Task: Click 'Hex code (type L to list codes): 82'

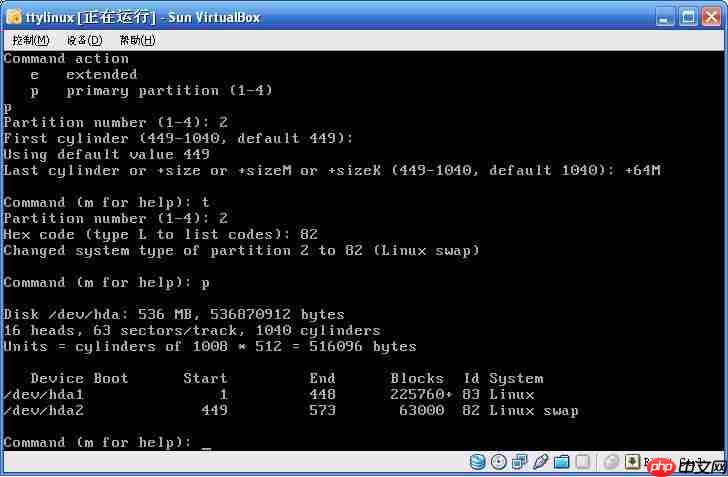Action: [x=161, y=234]
